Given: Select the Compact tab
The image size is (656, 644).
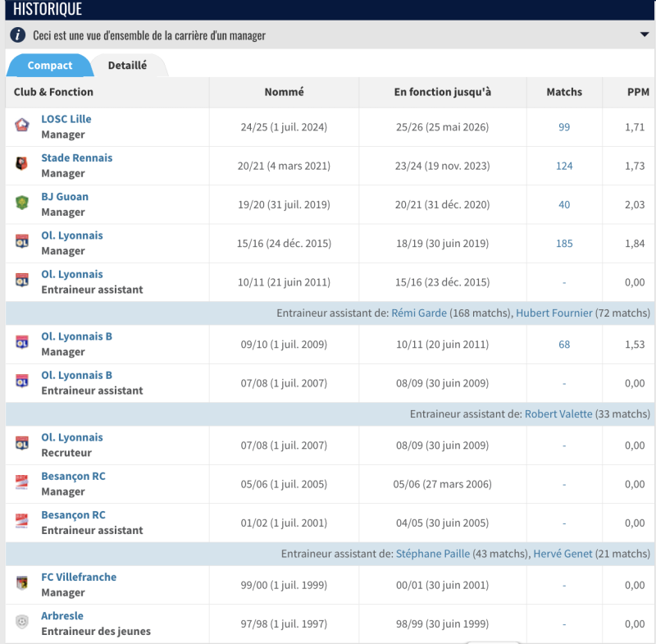Looking at the screenshot, I should (x=50, y=66).
